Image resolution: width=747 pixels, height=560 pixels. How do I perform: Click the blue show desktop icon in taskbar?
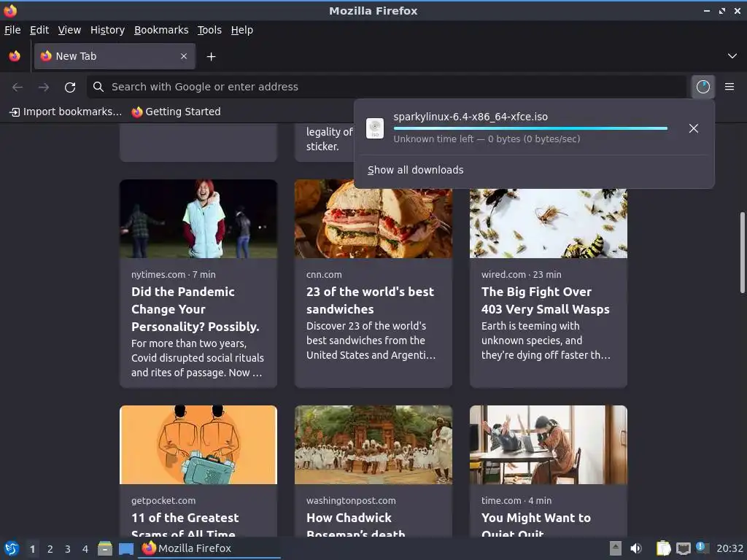click(x=125, y=549)
